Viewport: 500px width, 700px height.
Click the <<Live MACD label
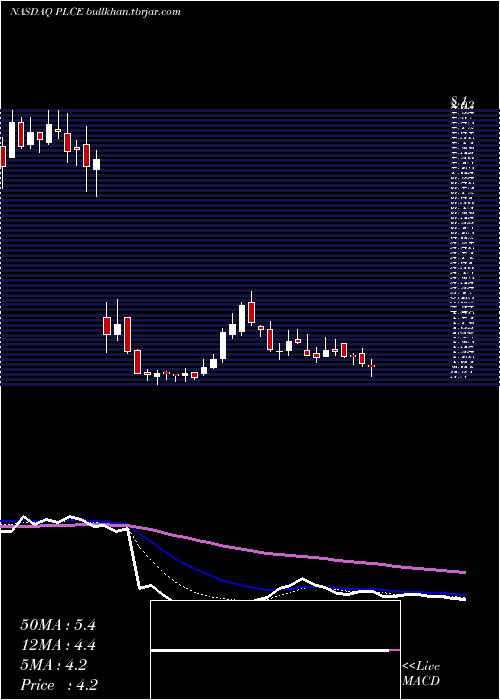(x=421, y=674)
